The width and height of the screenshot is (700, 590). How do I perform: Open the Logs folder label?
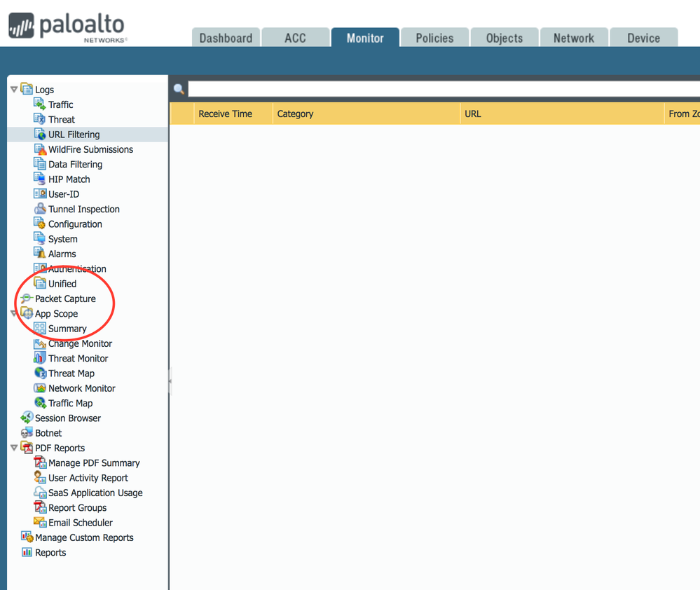[x=45, y=90]
